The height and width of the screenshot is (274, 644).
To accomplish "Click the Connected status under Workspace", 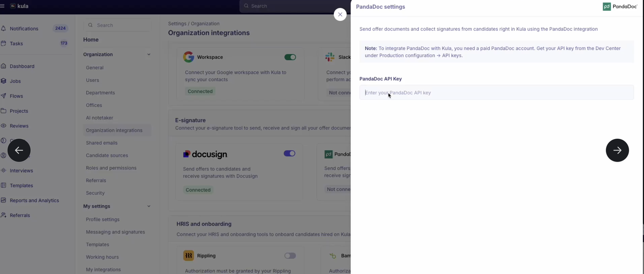I will [200, 91].
